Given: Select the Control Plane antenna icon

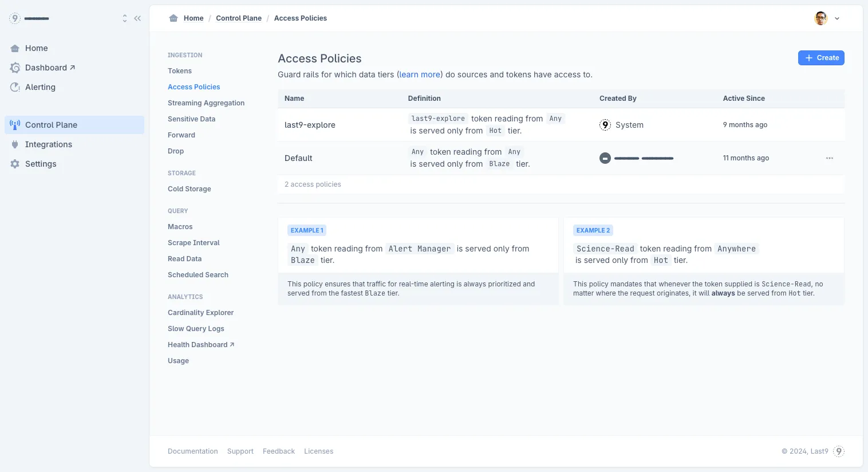Looking at the screenshot, I should pos(15,125).
